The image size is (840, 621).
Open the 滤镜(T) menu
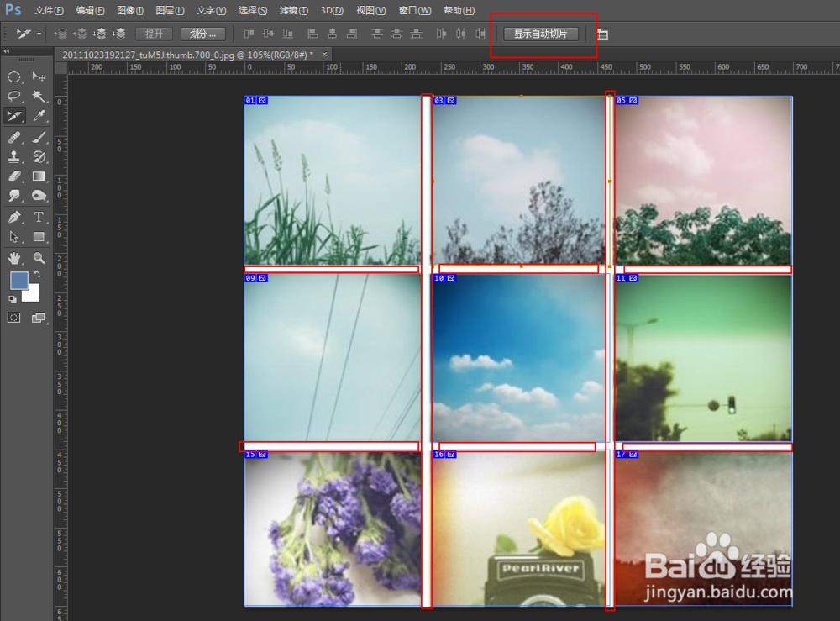coord(293,10)
